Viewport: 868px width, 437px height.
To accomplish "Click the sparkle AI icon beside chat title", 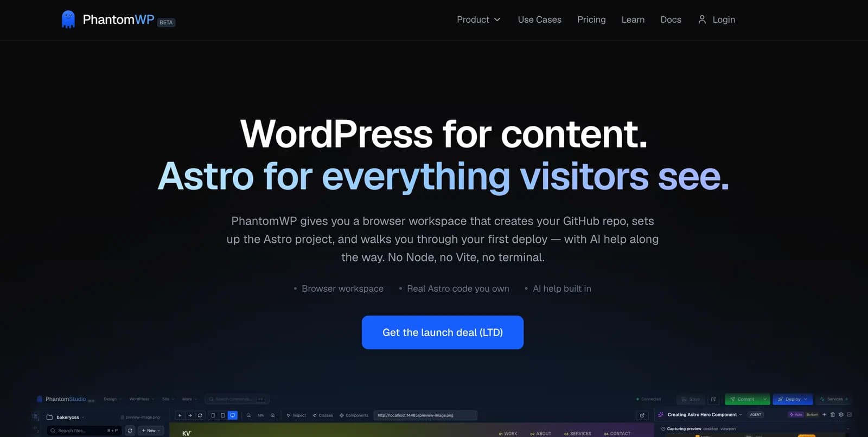I will click(x=661, y=415).
